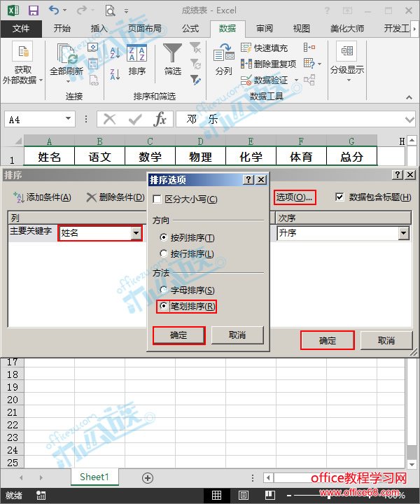The height and width of the screenshot is (504, 420).
Task: Add a new sheet with plus icon
Action: tap(148, 478)
